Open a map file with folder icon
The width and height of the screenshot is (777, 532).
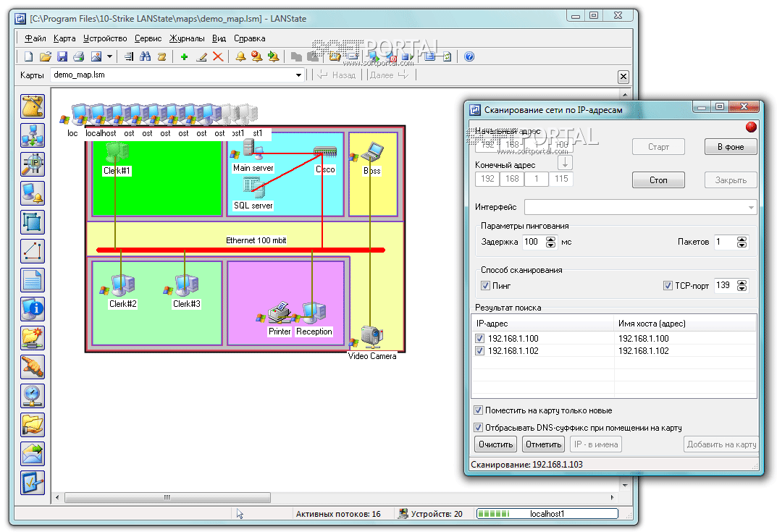[x=45, y=56]
